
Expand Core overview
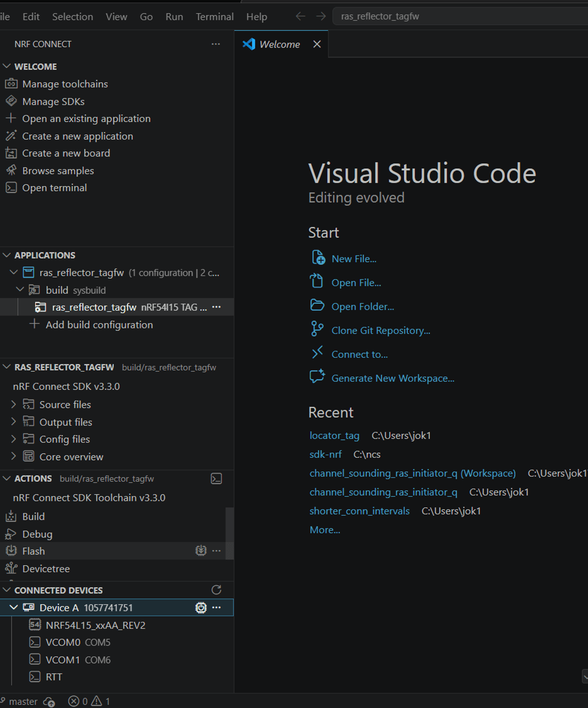click(13, 457)
